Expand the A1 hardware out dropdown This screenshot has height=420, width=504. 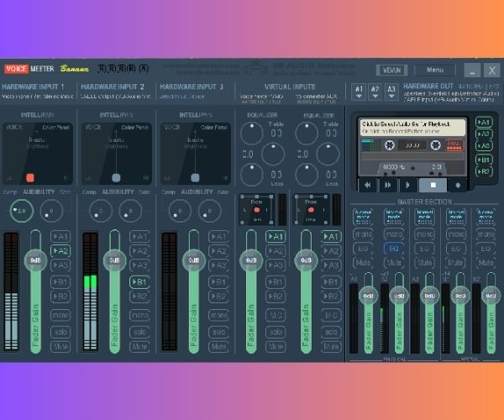tap(359, 92)
